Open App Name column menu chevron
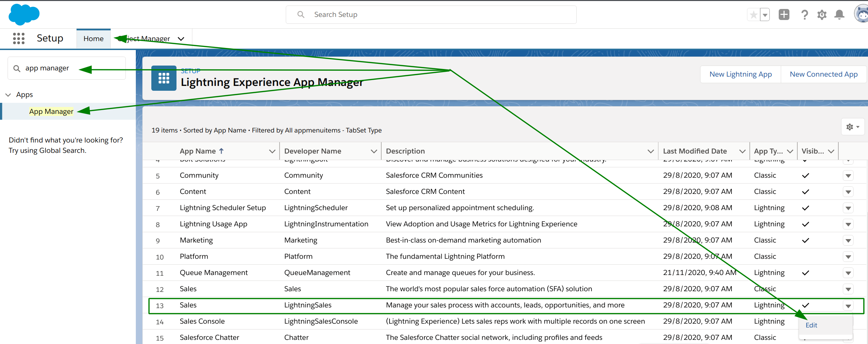This screenshot has width=868, height=344. (x=272, y=151)
